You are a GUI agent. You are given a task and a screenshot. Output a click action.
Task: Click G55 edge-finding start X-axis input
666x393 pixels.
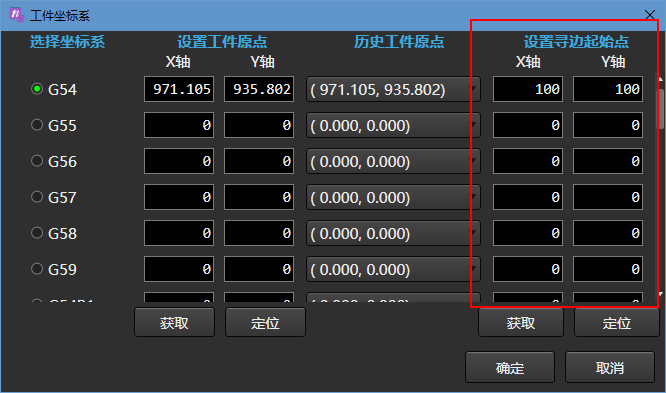528,125
